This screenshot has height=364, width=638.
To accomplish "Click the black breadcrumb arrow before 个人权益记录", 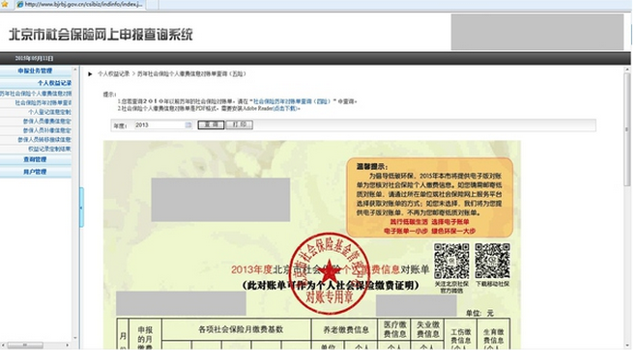I will click(x=90, y=74).
